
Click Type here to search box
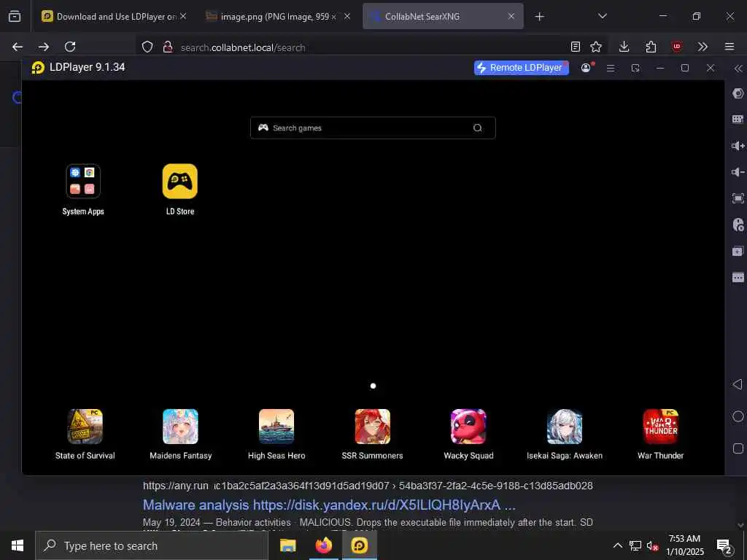click(x=152, y=545)
